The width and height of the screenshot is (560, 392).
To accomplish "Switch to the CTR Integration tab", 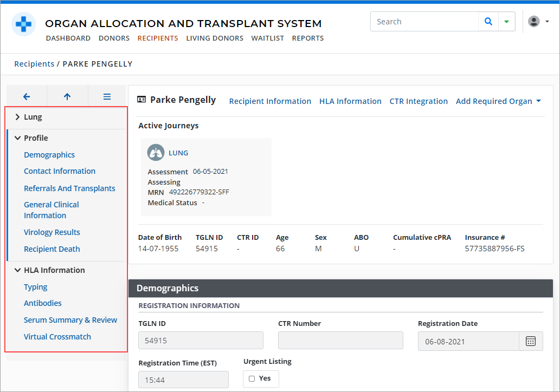I will (x=419, y=101).
